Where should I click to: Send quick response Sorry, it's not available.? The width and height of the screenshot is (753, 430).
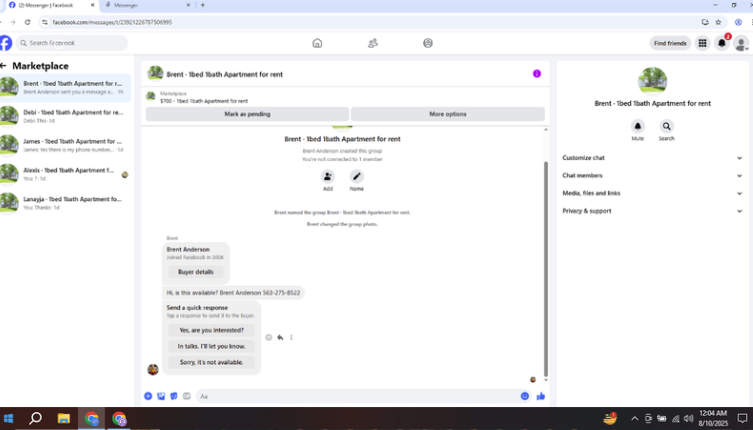pos(211,362)
